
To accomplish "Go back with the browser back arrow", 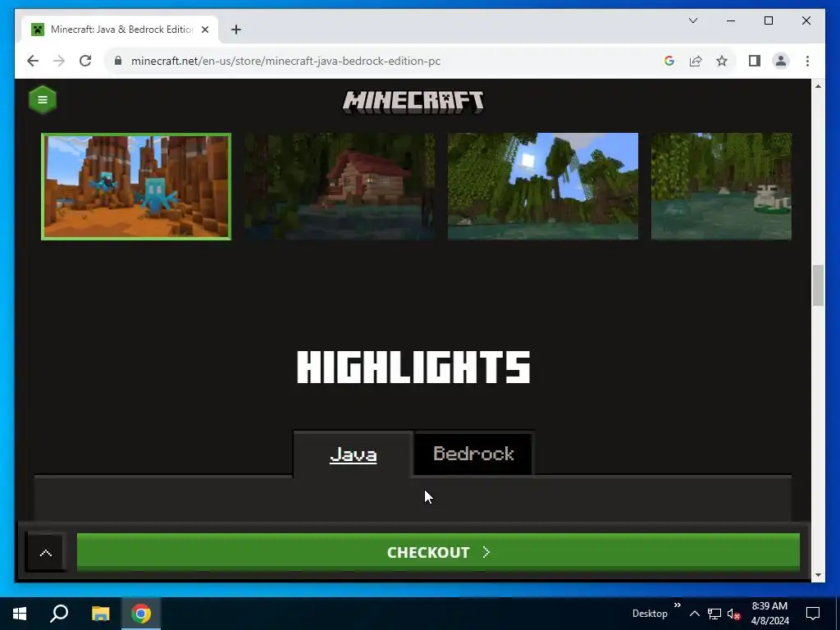I will 33,61.
